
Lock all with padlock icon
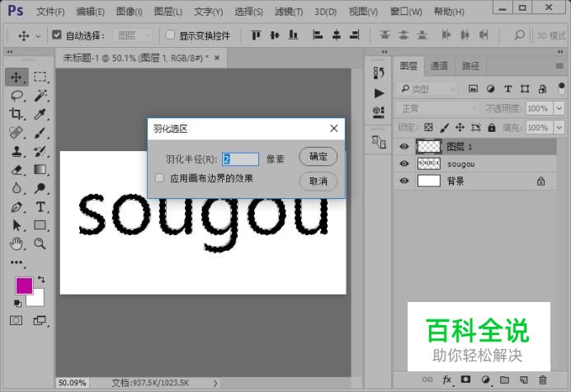[492, 128]
